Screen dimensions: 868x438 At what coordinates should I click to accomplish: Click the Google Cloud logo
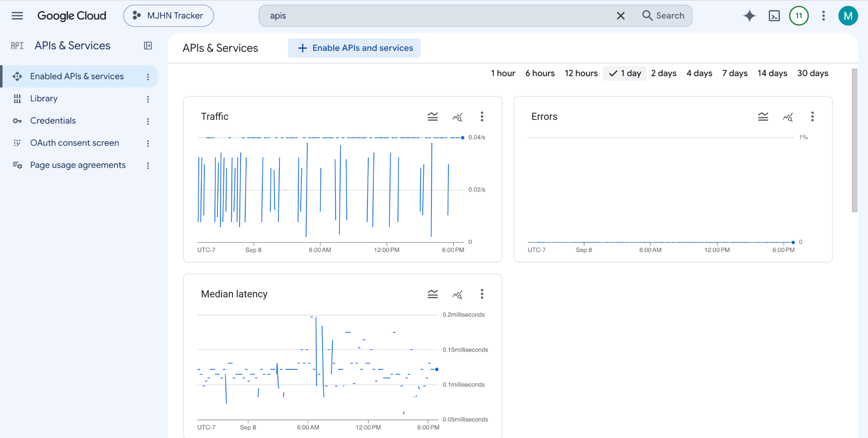coord(72,16)
